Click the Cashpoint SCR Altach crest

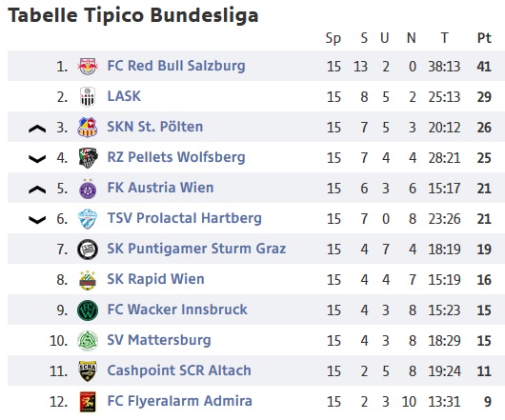(88, 371)
